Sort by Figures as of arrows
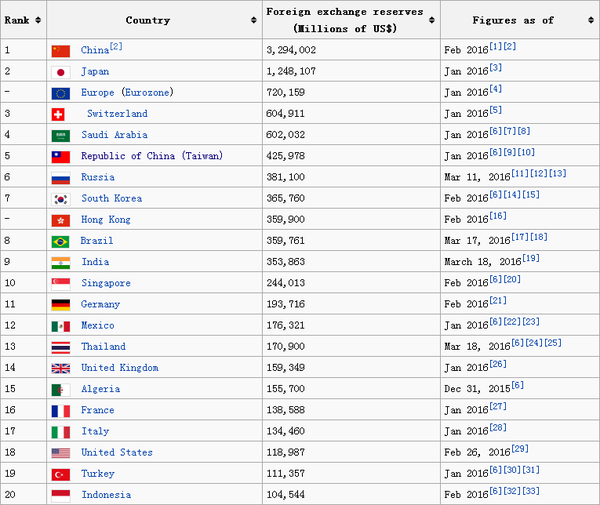 591,20
